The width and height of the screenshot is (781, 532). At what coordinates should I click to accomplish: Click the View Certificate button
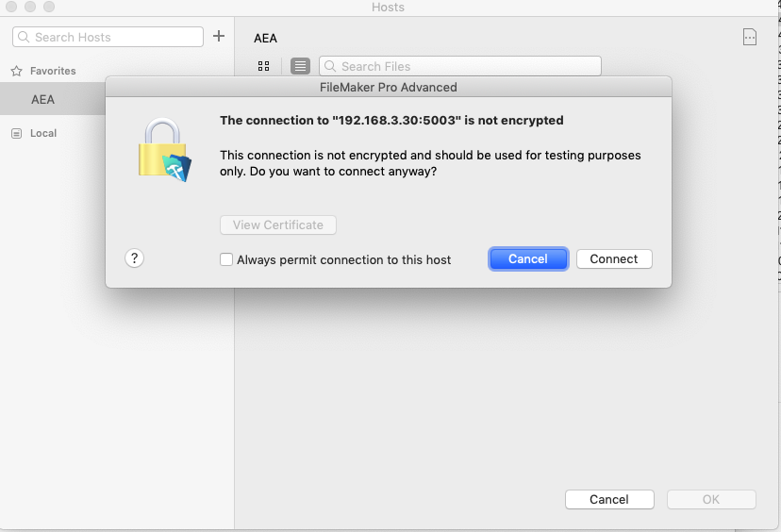coord(278,225)
